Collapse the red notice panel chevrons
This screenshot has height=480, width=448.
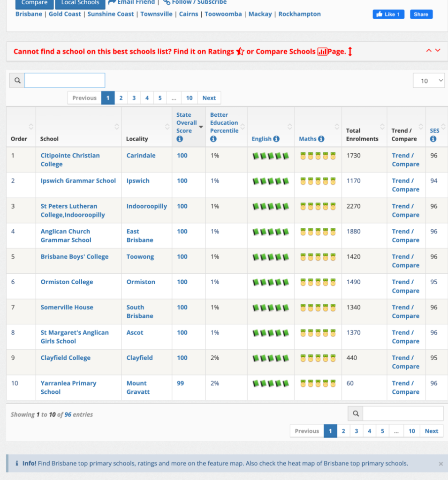[433, 51]
